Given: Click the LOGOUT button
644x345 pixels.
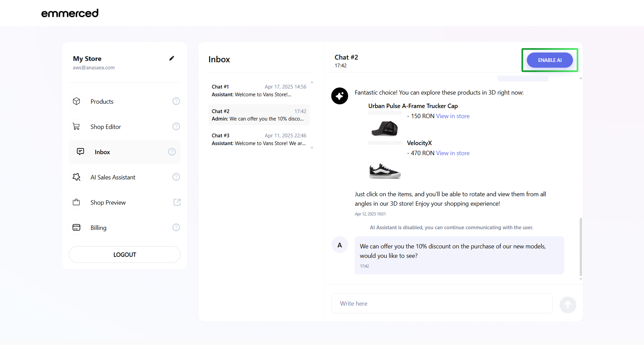Looking at the screenshot, I should [x=125, y=254].
